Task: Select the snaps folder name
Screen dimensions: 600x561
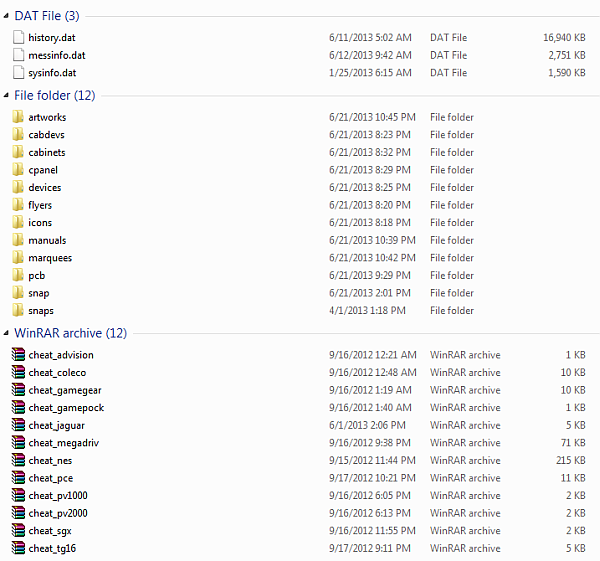Action: click(41, 311)
